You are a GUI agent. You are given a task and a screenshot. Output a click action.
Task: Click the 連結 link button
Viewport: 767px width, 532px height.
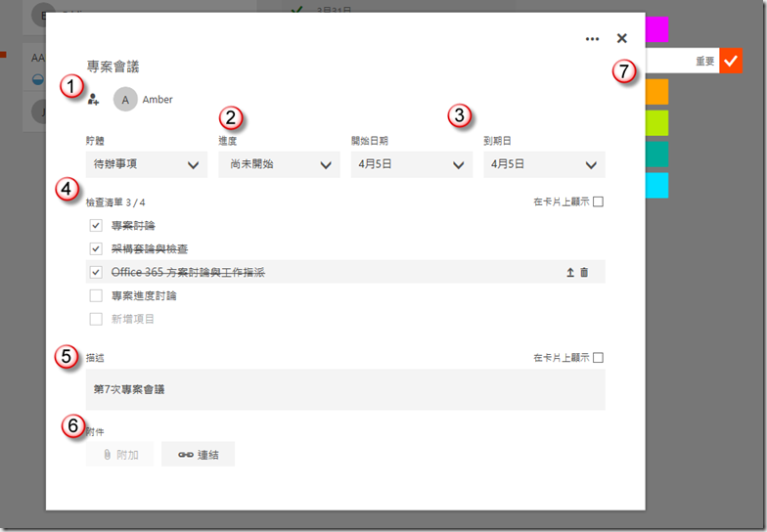pyautogui.click(x=198, y=455)
